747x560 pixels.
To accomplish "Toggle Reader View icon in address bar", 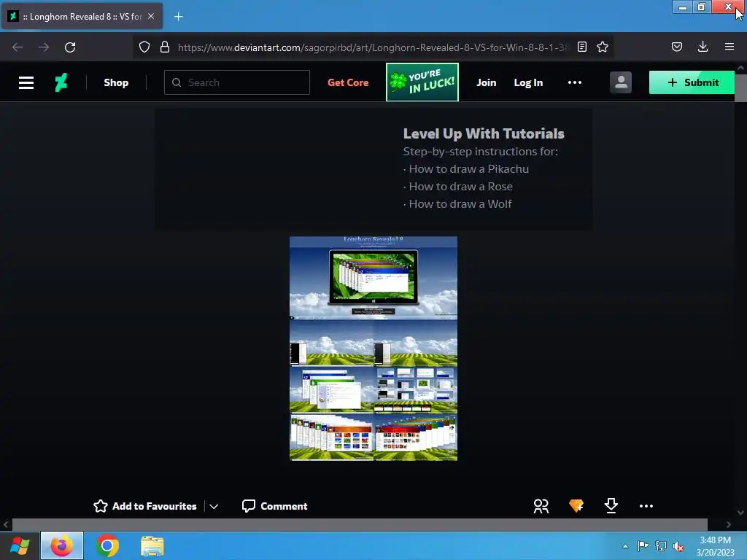I will point(581,47).
